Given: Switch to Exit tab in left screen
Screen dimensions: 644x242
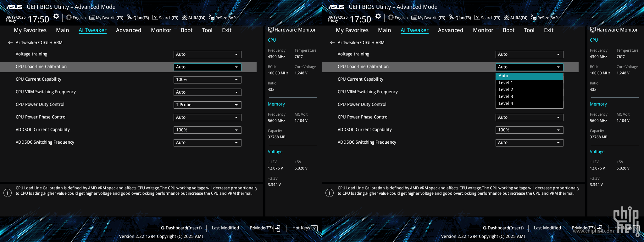Looking at the screenshot, I should (226, 30).
